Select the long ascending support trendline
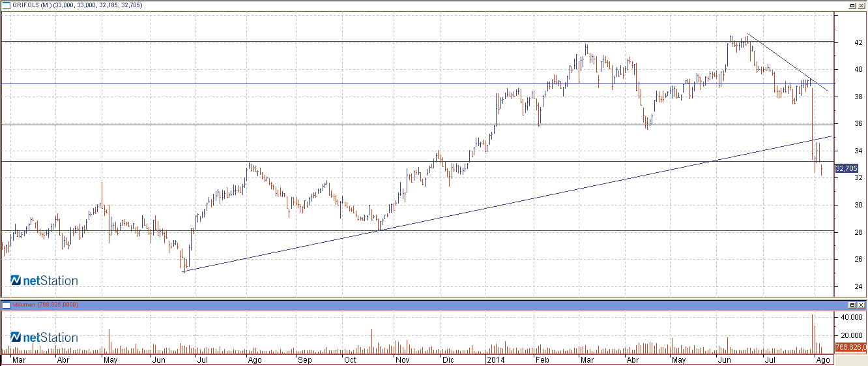This screenshot has width=868, height=366. pyautogui.click(x=508, y=204)
